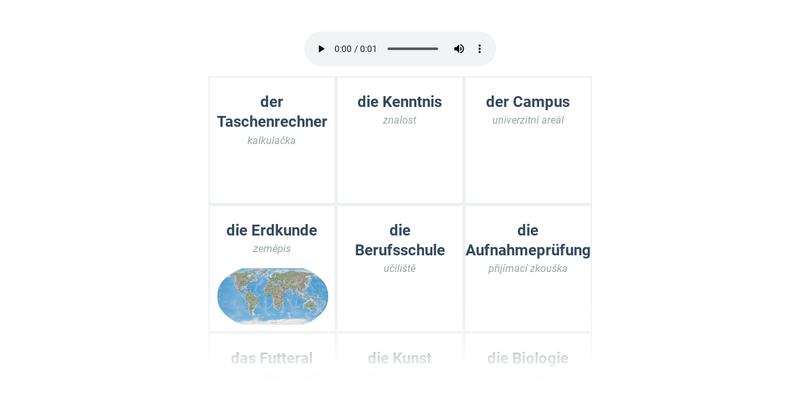
Task: Click the 'učiliště' translation text
Action: coord(400,269)
